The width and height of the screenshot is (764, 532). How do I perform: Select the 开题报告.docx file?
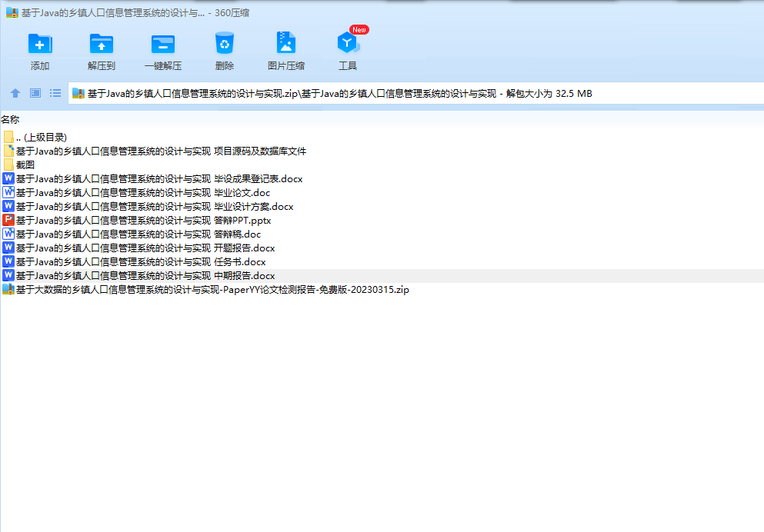pos(382,248)
